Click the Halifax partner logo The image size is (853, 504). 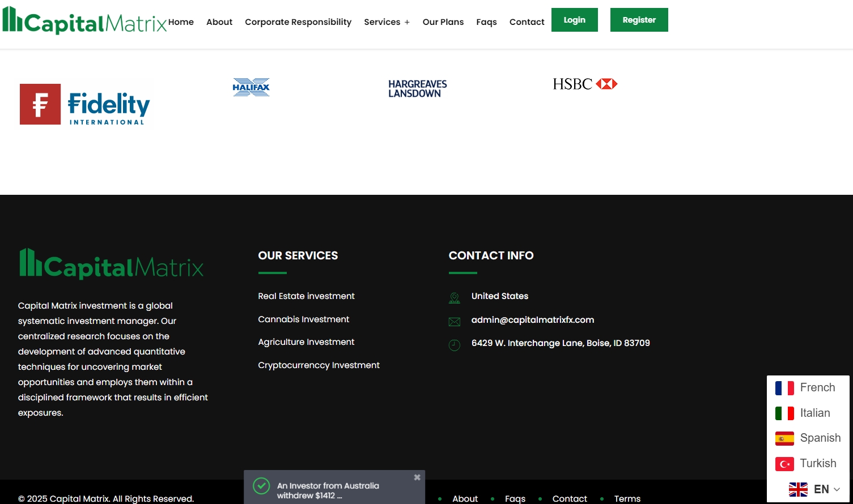click(251, 87)
